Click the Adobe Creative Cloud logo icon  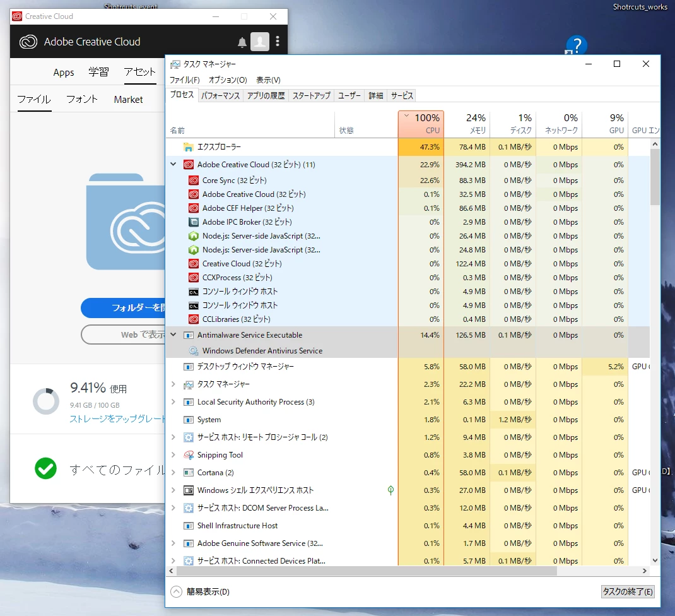click(28, 42)
